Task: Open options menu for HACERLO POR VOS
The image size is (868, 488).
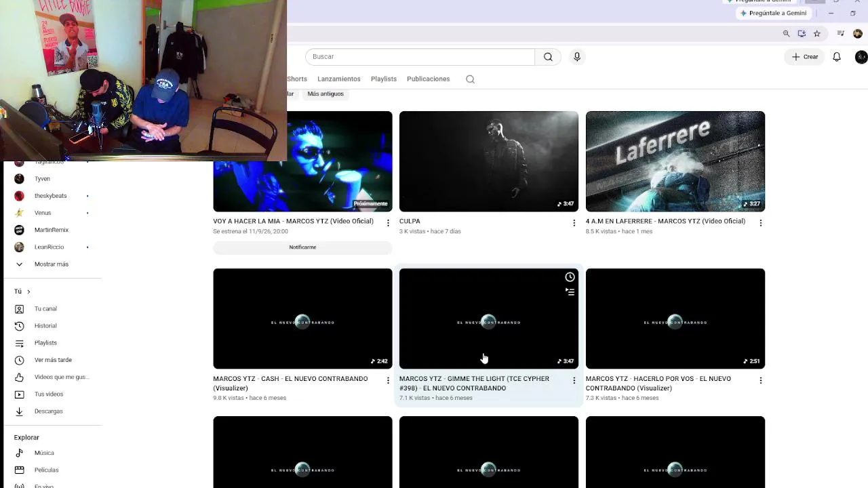Action: click(760, 380)
